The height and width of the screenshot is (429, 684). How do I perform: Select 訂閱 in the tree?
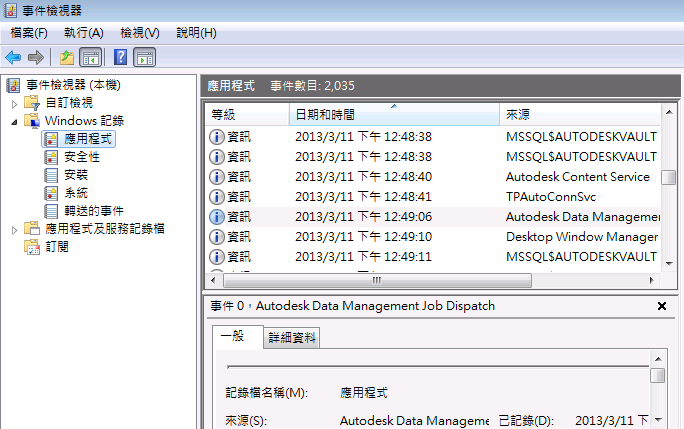pyautogui.click(x=57, y=247)
